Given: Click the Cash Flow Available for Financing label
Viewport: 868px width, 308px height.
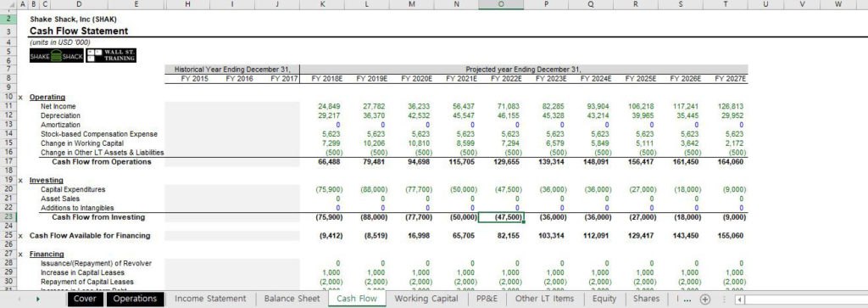Looking at the screenshot, I should coord(90,235).
